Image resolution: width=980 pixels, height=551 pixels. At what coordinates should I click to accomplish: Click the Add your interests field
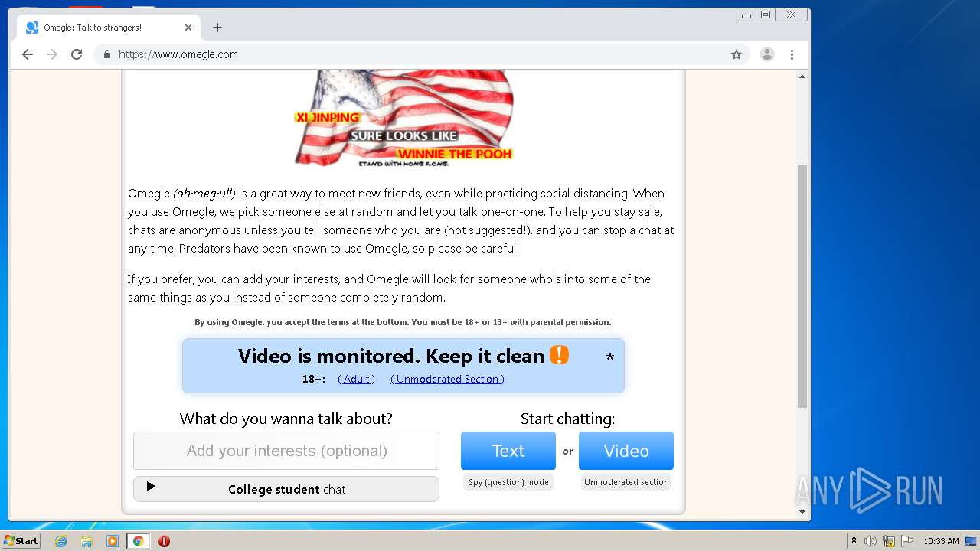pos(286,451)
